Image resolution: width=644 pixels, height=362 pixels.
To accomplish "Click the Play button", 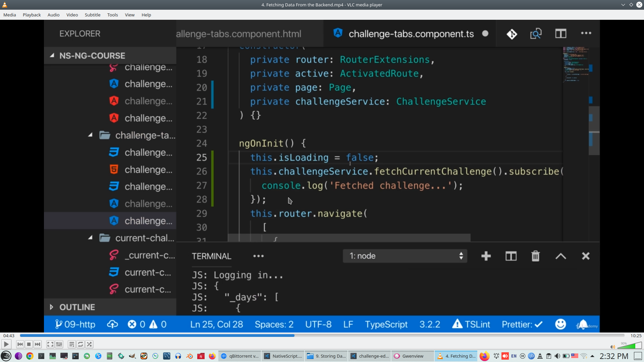I will coord(6,344).
